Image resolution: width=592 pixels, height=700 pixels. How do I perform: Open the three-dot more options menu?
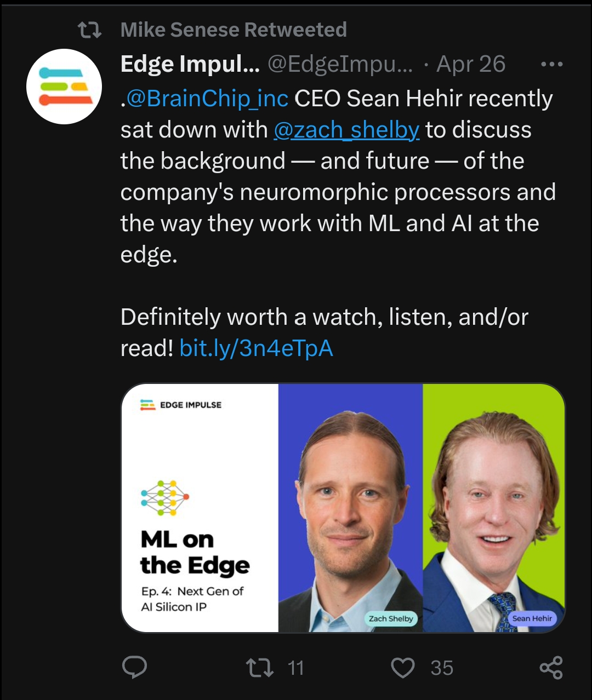(x=551, y=65)
